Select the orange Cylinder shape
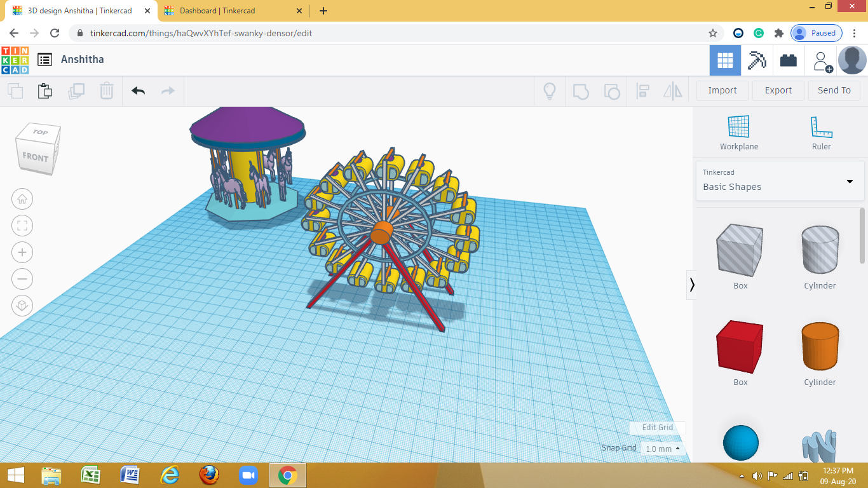Screen dimensions: 868x488 820,346
